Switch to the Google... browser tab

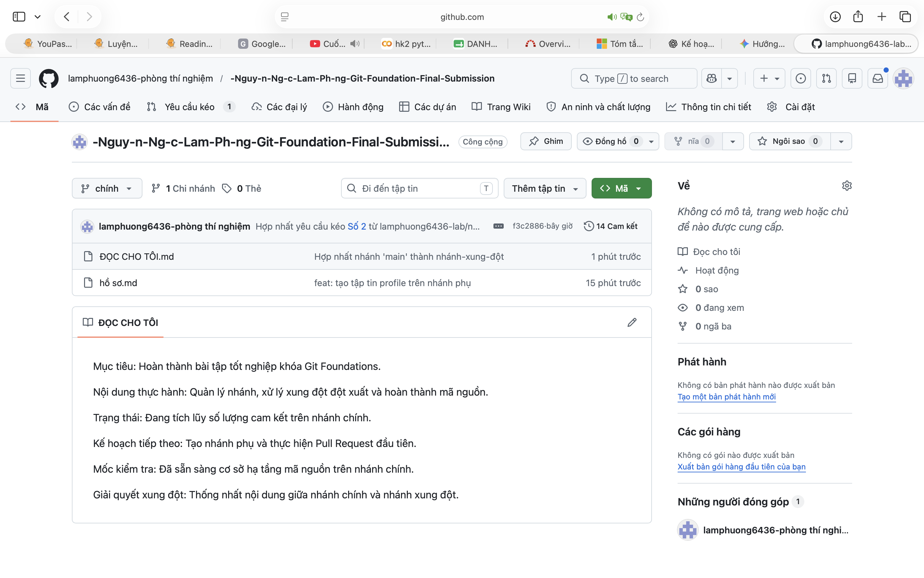(262, 44)
